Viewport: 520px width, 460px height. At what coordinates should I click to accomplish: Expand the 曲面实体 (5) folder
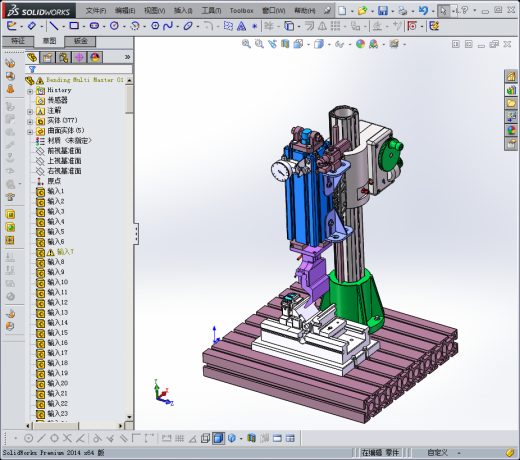(x=30, y=132)
